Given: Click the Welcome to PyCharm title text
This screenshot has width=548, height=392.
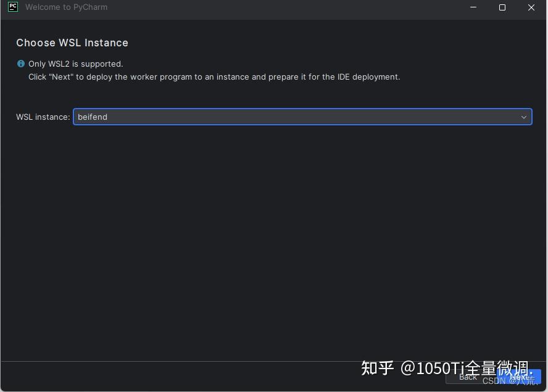Looking at the screenshot, I should (x=66, y=7).
